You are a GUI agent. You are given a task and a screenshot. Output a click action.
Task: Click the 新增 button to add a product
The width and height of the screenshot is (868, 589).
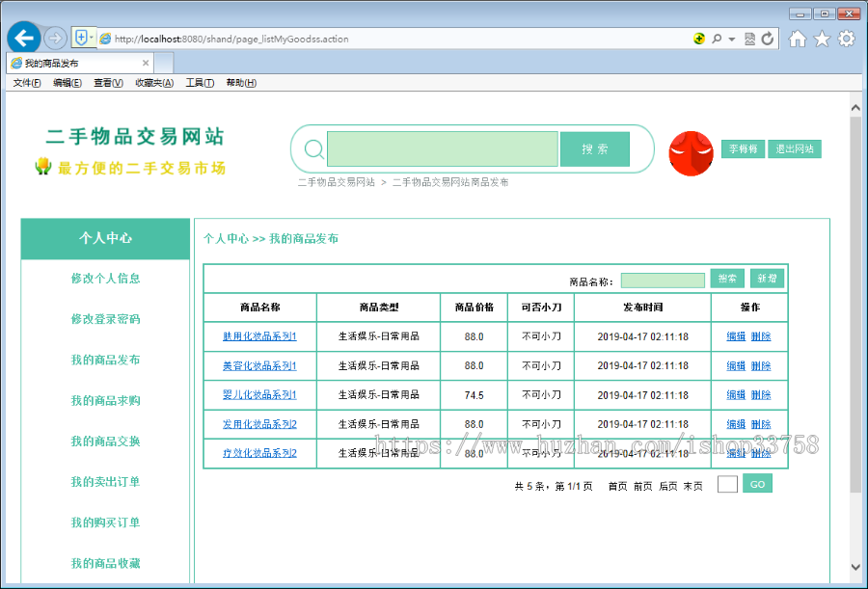click(767, 278)
